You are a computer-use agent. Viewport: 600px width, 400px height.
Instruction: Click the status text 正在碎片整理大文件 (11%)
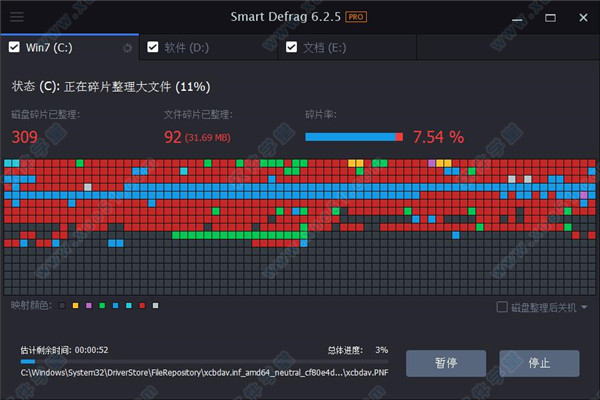(x=137, y=87)
